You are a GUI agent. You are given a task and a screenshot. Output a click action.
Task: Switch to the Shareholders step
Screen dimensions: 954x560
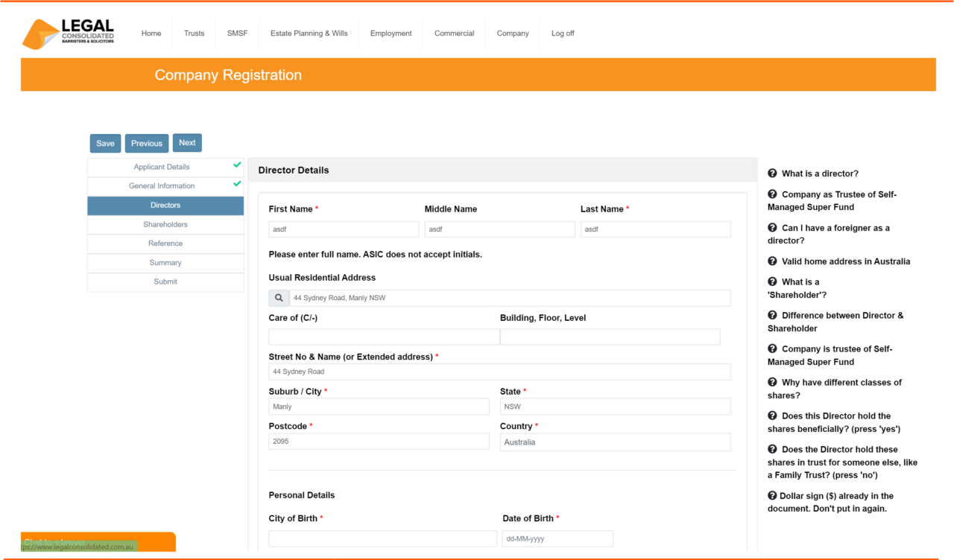tap(165, 224)
